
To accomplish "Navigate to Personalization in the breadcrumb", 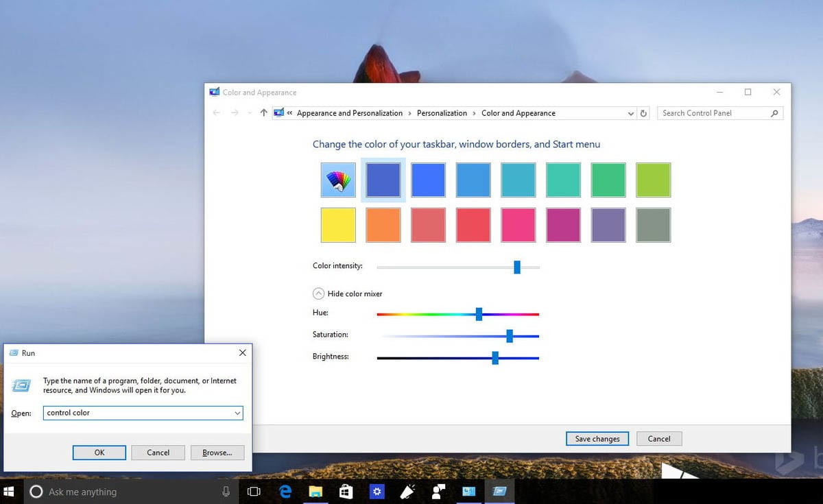I will coord(442,113).
